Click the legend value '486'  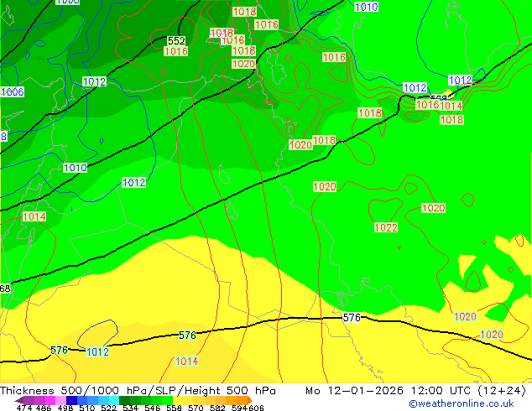point(44,408)
